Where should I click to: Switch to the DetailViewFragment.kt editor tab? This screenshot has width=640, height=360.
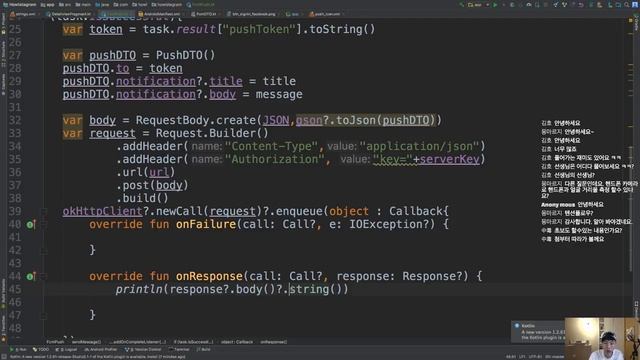(69, 14)
